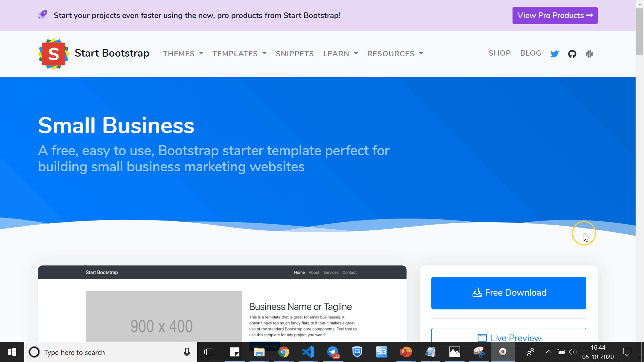The width and height of the screenshot is (644, 362).
Task: Click the battery icon in the system tray
Action: click(560, 352)
